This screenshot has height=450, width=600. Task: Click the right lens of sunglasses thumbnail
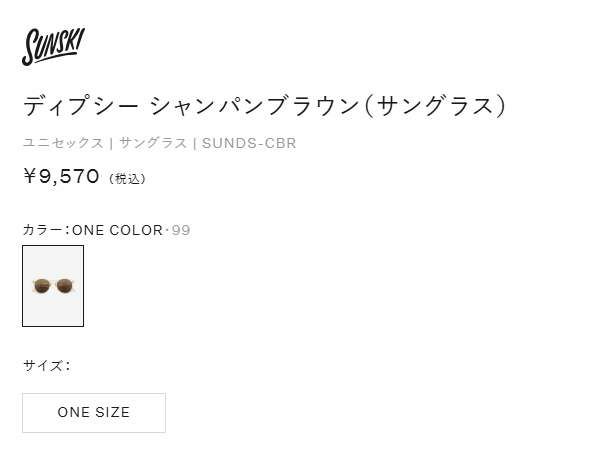[63, 286]
